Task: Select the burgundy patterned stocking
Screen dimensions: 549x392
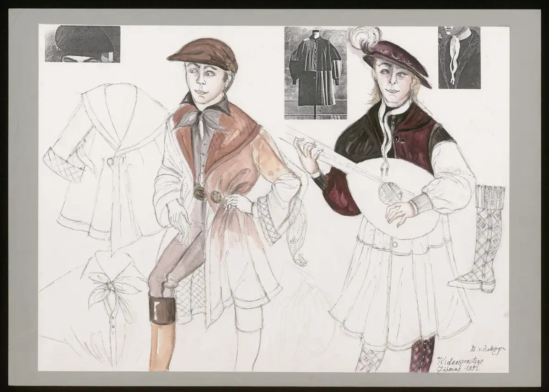Action: coord(422,355)
